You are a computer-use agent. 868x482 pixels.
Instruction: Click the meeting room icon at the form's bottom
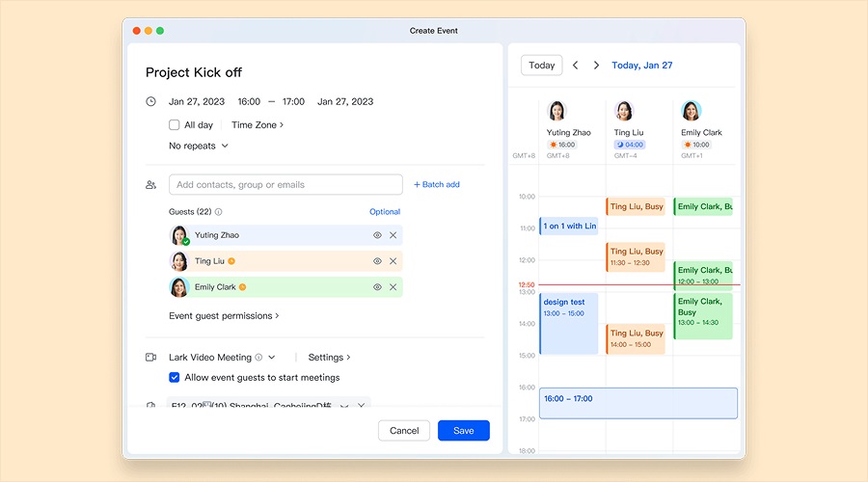[x=150, y=405]
